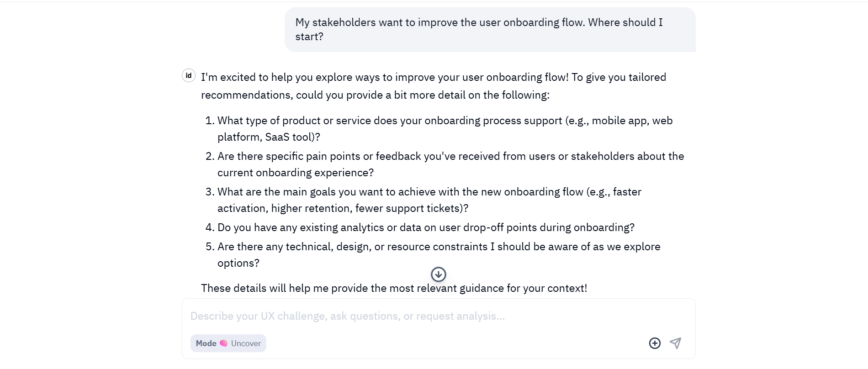Click the pink brain icon in Mode chip

(224, 343)
